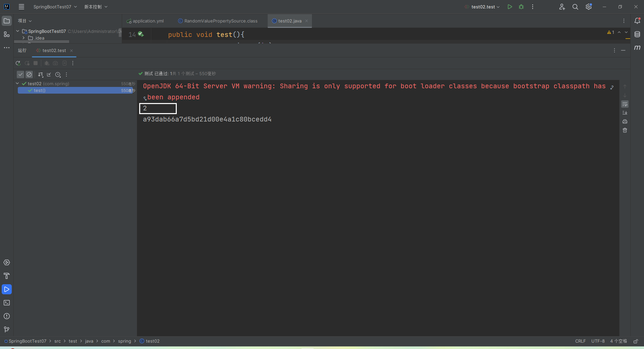Debug test02.test configuration

(521, 7)
